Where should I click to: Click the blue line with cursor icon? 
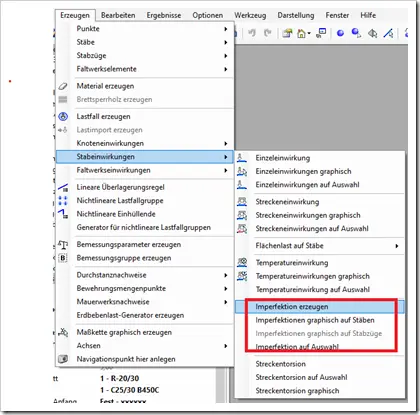pos(388,33)
